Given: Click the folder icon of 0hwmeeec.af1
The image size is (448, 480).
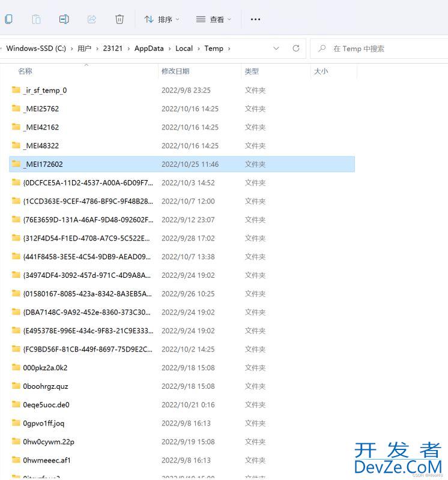Looking at the screenshot, I should point(16,460).
